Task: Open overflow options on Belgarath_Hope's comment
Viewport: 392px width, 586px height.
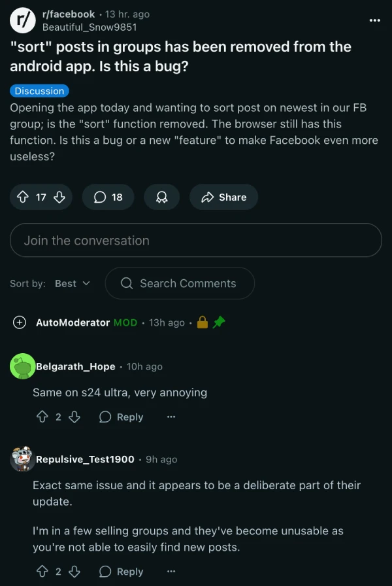Action: (x=171, y=417)
